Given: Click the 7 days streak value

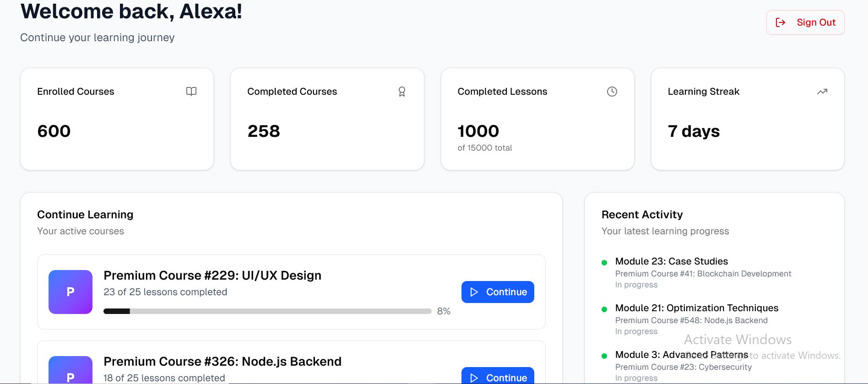Looking at the screenshot, I should coord(694,131).
